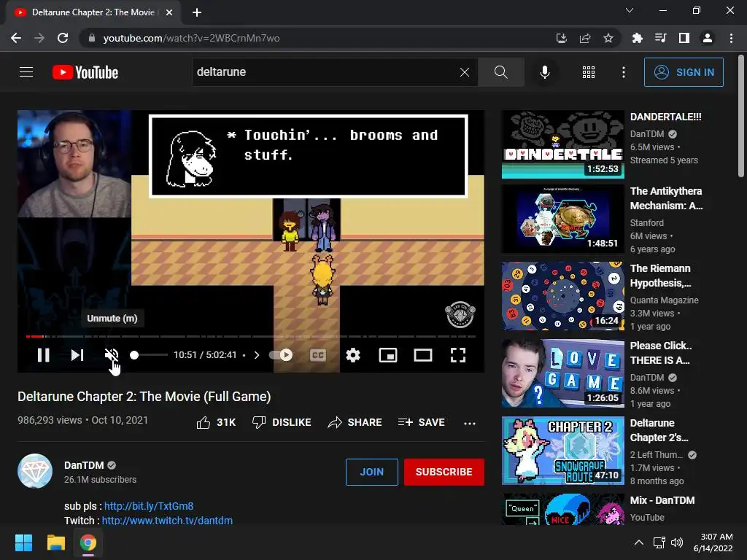Click the page vertical scrollbar
Screen dimensions: 747x560
[x=741, y=116]
